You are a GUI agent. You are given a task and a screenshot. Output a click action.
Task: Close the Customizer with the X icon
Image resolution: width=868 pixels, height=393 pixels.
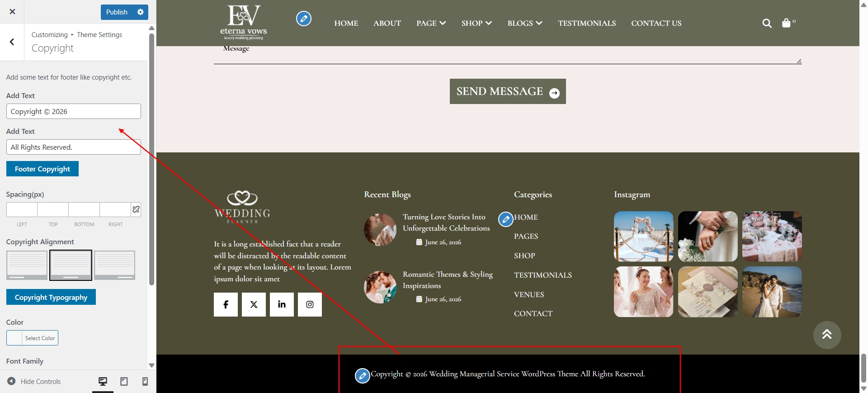click(x=12, y=12)
